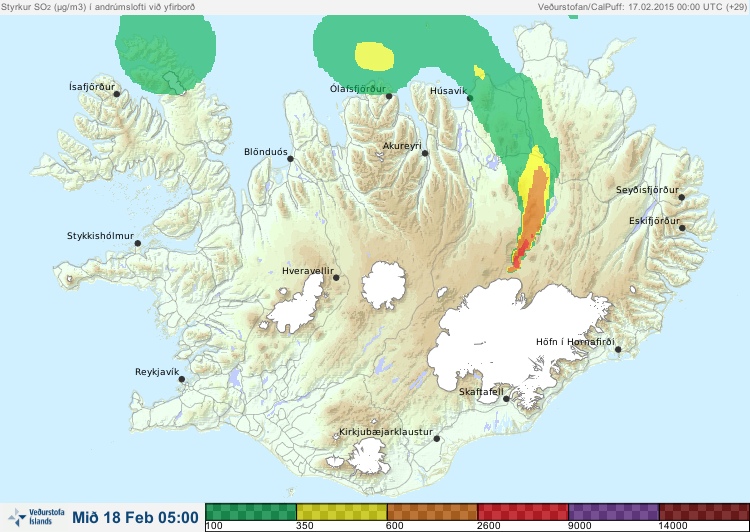Click the 'Ólafsfjörður' label
Image resolution: width=750 pixels, height=532 pixels.
coord(358,89)
